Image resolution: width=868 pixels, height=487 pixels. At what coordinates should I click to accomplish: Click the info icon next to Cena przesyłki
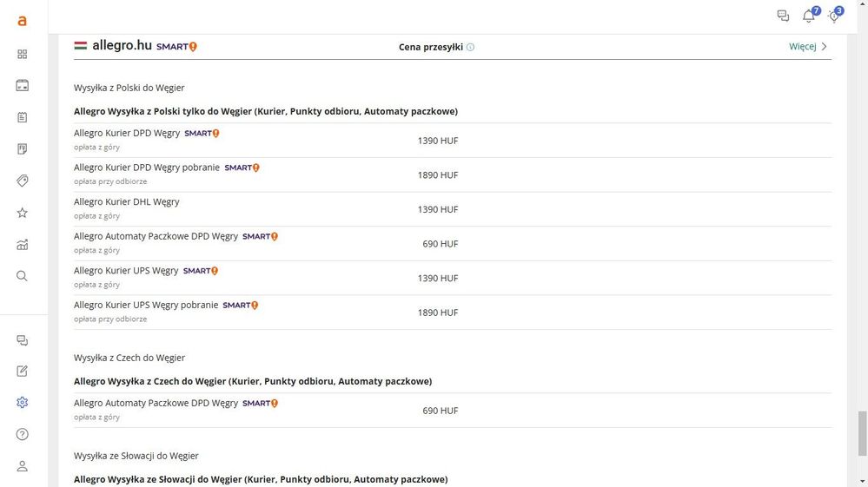click(471, 47)
